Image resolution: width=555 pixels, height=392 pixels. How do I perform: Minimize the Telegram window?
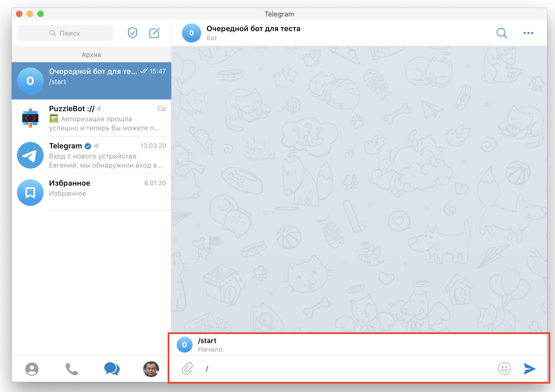30,14
